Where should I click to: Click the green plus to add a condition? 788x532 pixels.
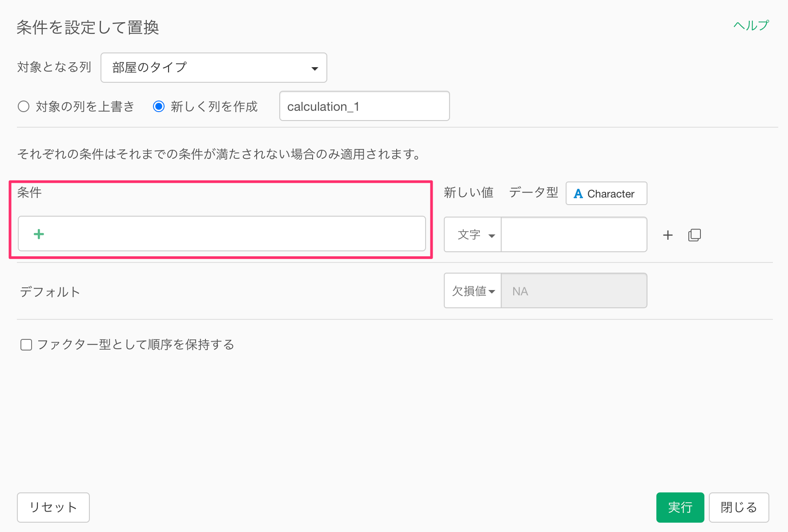tap(39, 234)
